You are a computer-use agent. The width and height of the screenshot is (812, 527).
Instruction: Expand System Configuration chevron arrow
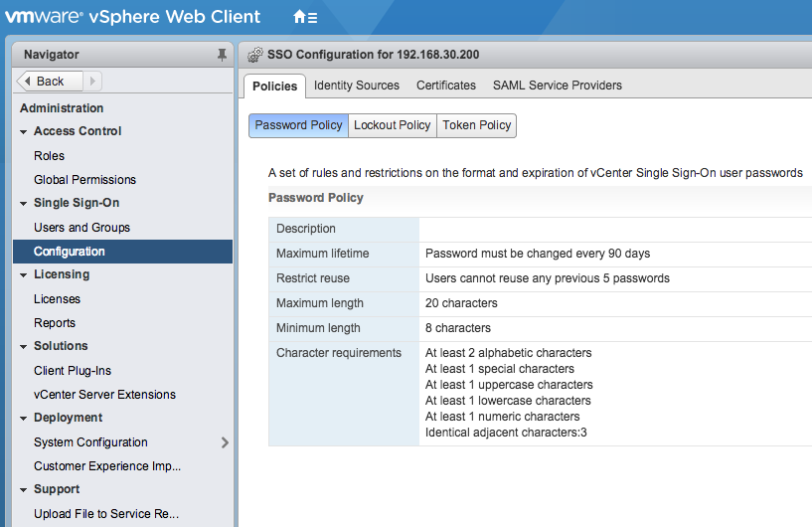pos(225,442)
